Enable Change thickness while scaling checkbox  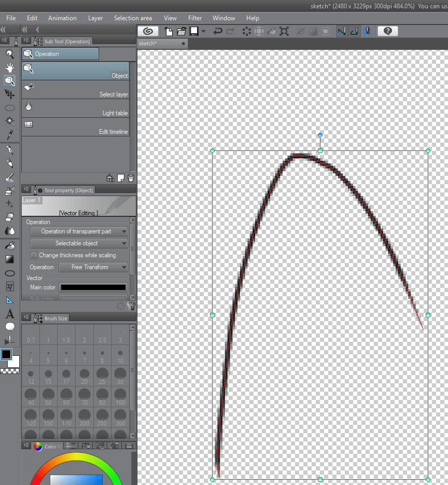point(34,255)
